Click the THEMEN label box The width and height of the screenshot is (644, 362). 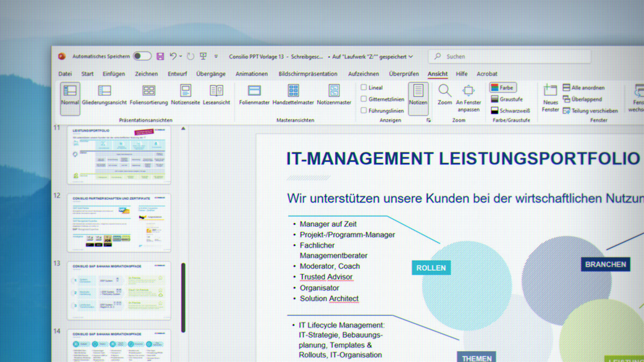[x=476, y=358]
